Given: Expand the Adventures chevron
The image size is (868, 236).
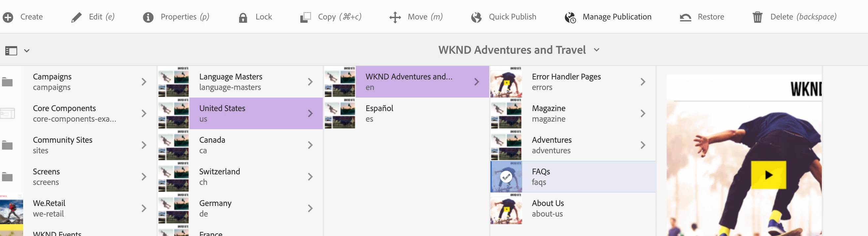Looking at the screenshot, I should (643, 145).
